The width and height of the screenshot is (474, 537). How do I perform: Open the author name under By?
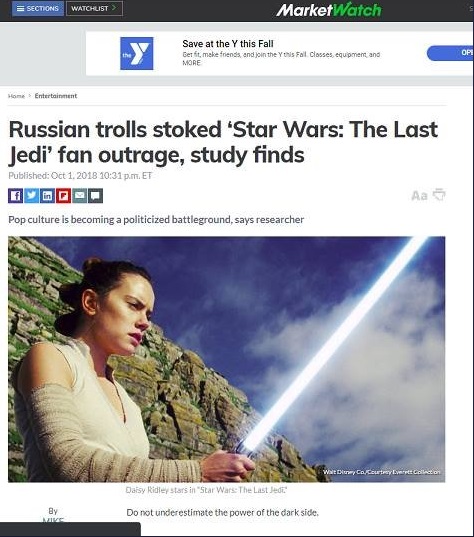[x=53, y=520]
